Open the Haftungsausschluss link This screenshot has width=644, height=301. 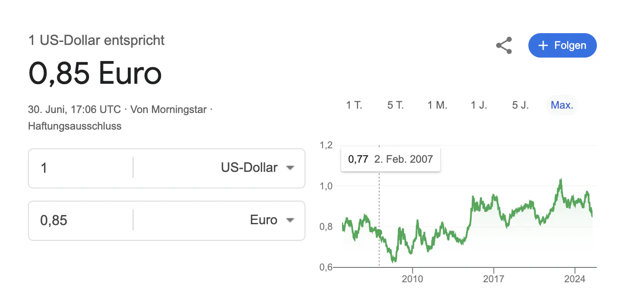(75, 127)
